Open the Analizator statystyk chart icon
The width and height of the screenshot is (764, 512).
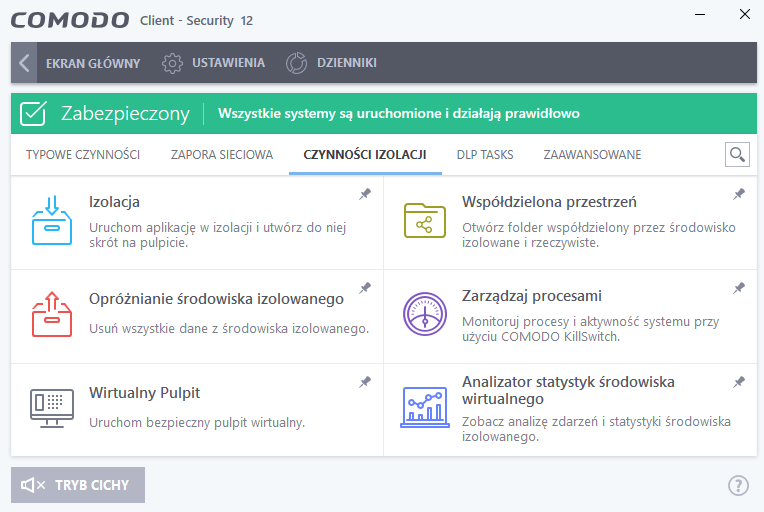tap(425, 407)
